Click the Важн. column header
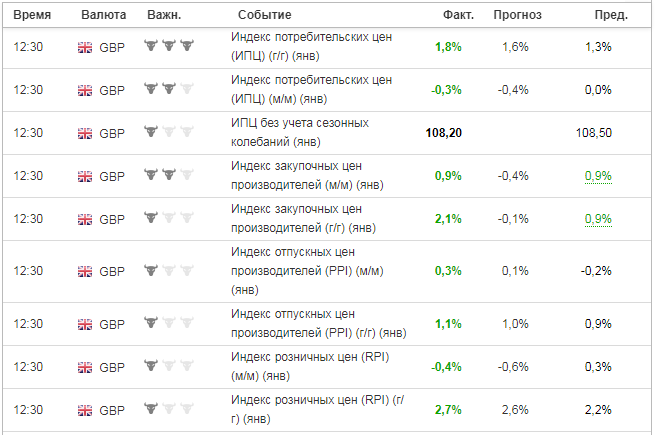This screenshot has width=655, height=435. (x=164, y=15)
